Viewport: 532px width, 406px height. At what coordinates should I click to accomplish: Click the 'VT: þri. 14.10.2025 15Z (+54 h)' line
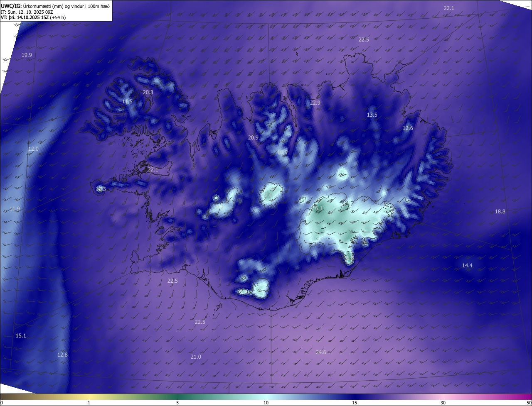click(33, 17)
